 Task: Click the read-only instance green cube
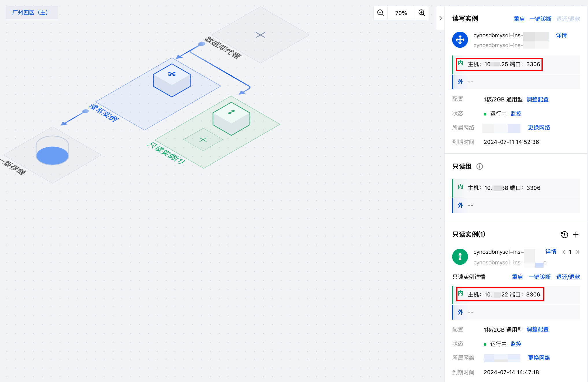[231, 118]
